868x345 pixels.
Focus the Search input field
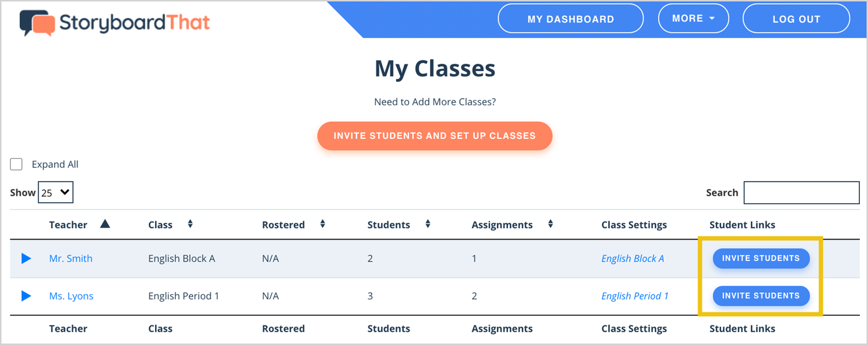(x=801, y=193)
